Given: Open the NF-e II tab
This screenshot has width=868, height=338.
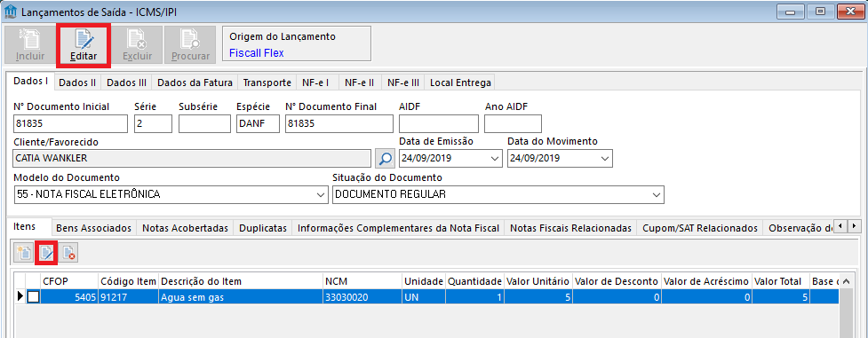Looking at the screenshot, I should (x=359, y=83).
